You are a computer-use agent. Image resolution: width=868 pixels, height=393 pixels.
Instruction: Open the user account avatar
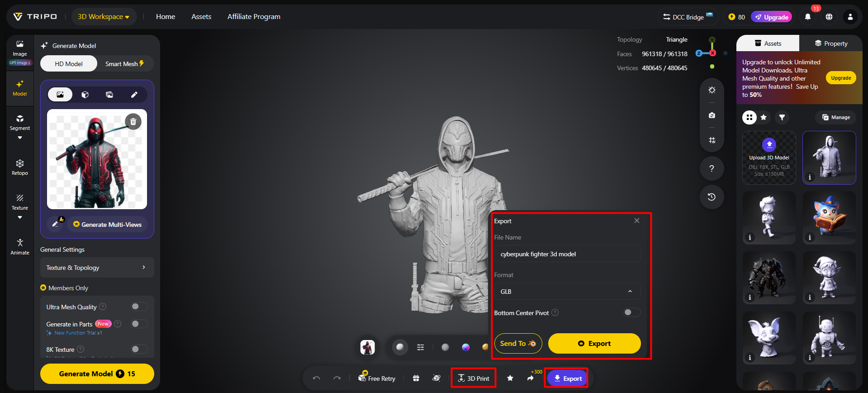[850, 17]
